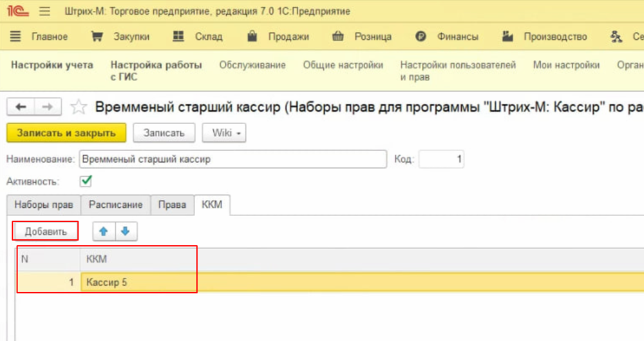The image size is (644, 341).
Task: Toggle the Активность checkbox
Action: pos(86,181)
